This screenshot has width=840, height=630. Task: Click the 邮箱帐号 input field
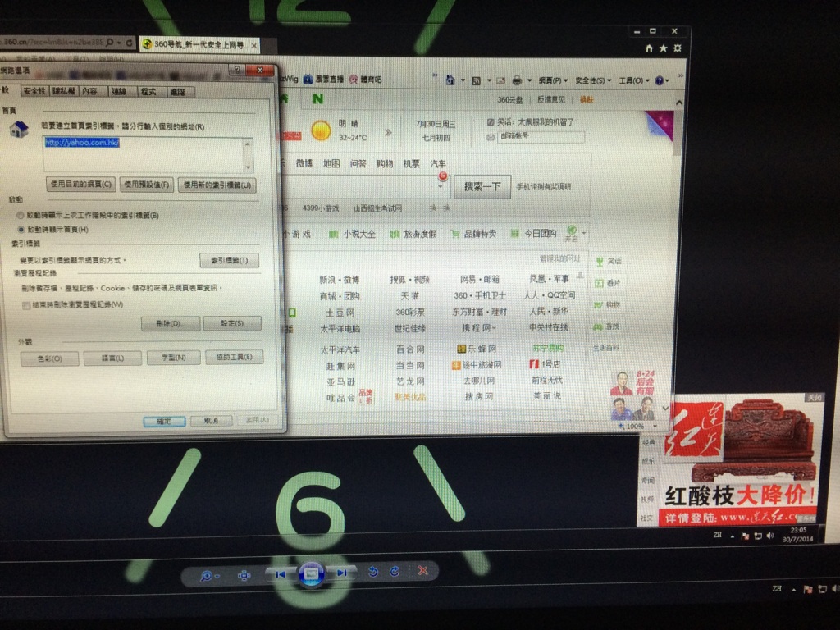pyautogui.click(x=541, y=137)
